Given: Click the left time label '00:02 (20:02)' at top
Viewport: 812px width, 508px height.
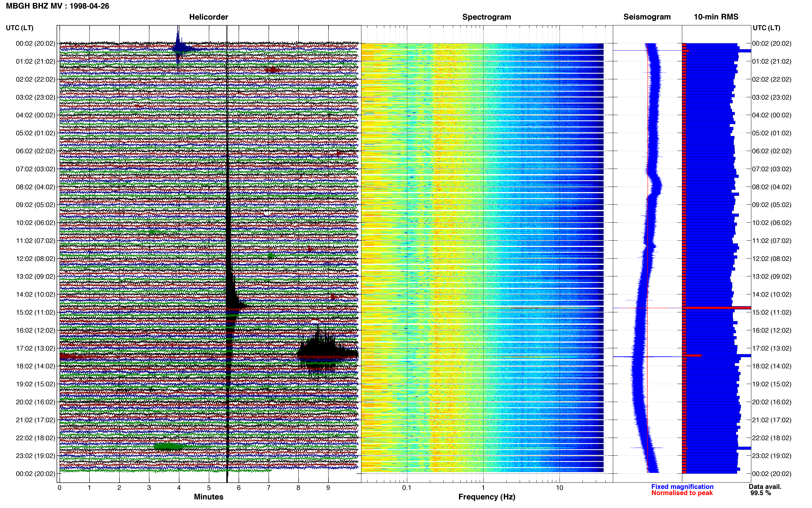Looking at the screenshot, I should (35, 43).
